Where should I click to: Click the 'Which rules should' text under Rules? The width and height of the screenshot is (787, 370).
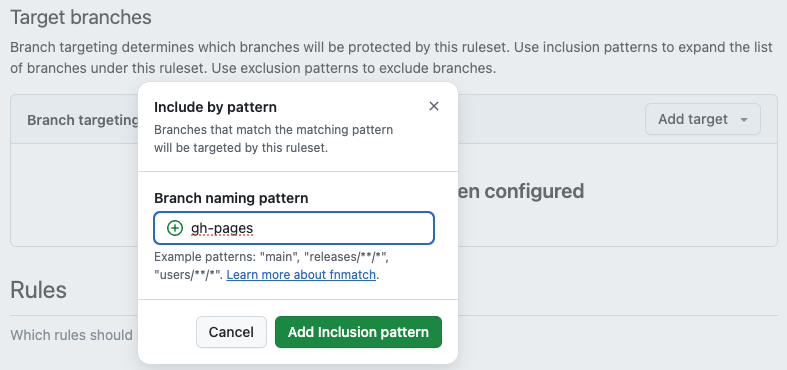pos(71,335)
